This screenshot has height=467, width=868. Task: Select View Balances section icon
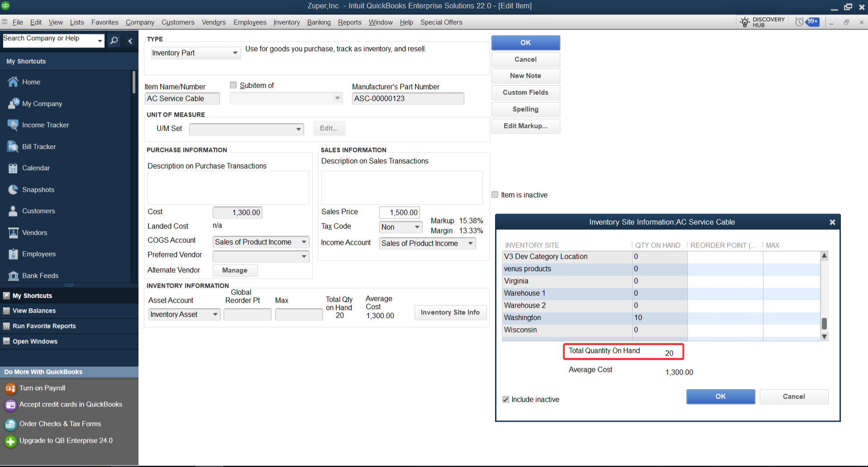click(6, 311)
